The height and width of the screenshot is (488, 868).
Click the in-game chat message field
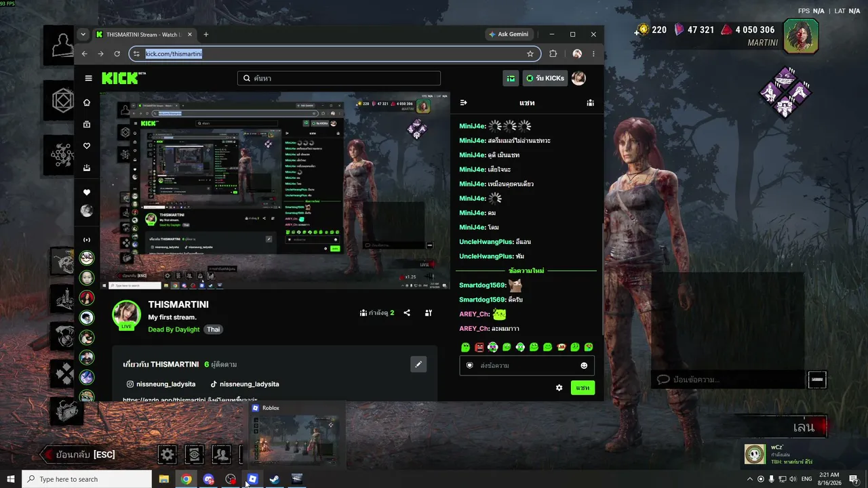tap(729, 380)
